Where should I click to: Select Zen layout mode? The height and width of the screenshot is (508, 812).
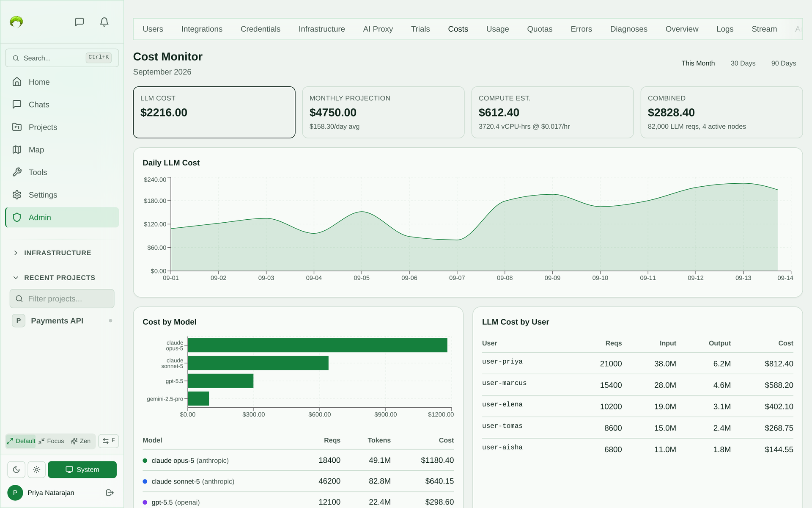pos(81,441)
